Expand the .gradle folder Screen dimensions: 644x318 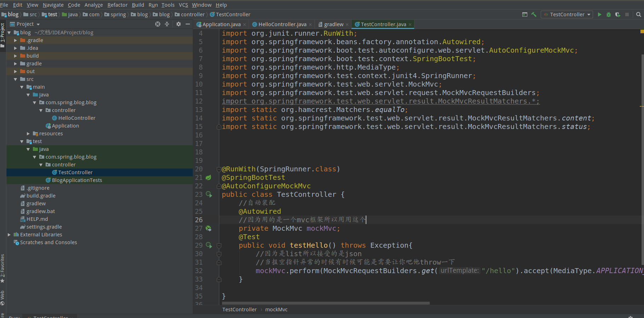pos(15,40)
